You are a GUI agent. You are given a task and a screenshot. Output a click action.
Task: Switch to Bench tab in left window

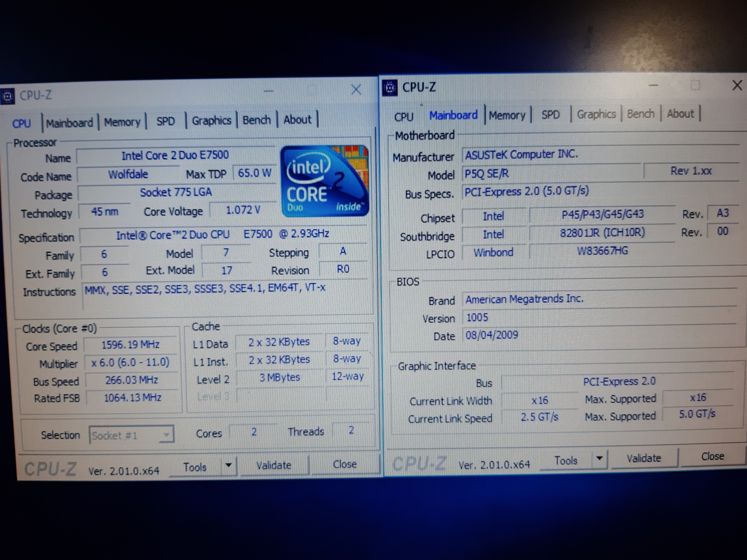257,120
